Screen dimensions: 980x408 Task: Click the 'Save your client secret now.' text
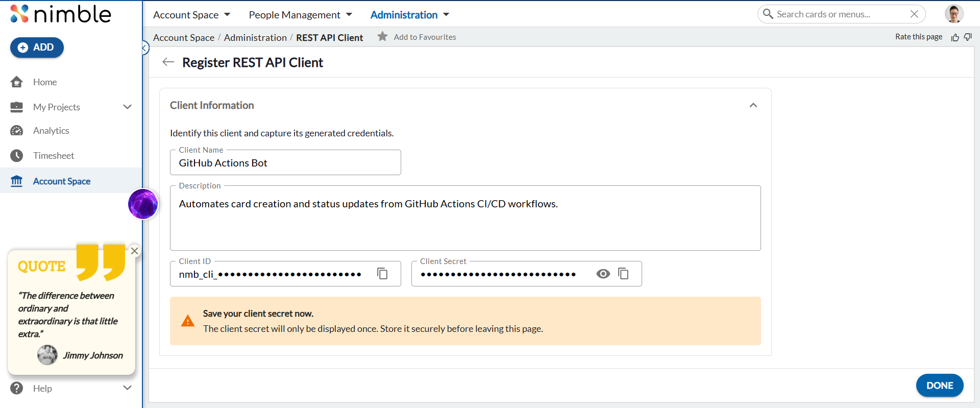point(258,314)
